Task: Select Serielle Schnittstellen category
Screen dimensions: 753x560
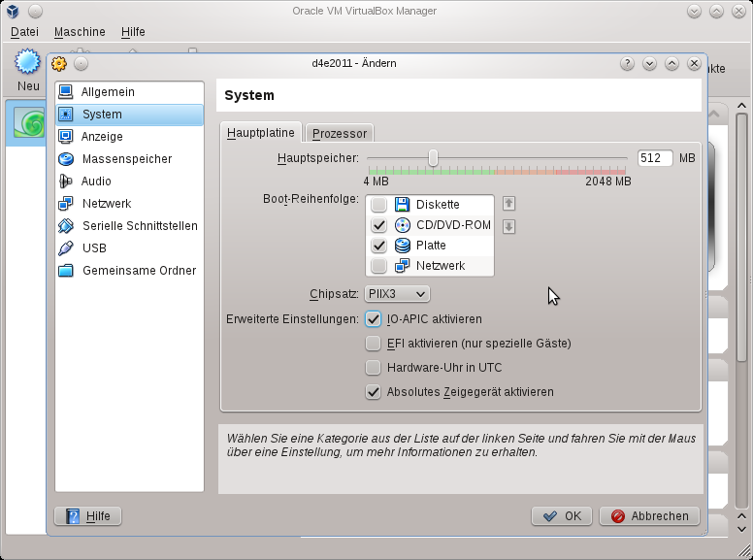Action: (130, 226)
